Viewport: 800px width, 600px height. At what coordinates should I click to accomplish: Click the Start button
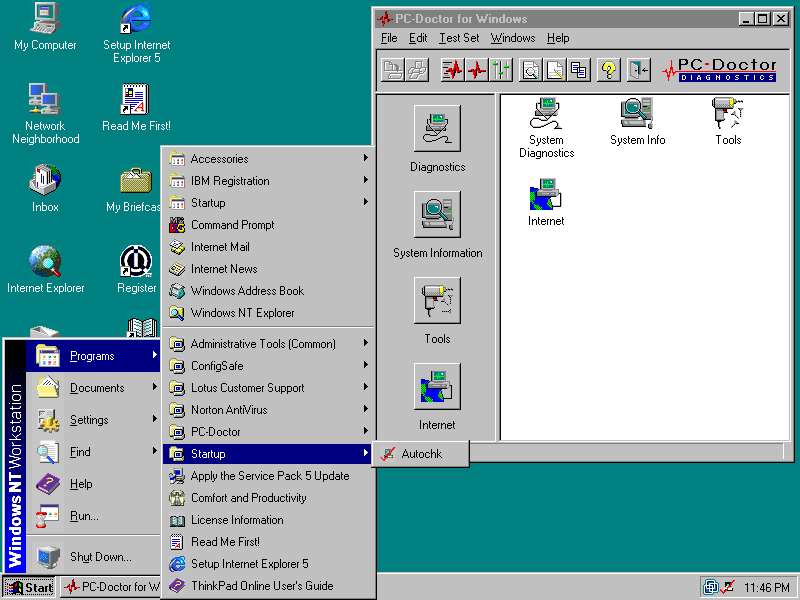pyautogui.click(x=29, y=587)
